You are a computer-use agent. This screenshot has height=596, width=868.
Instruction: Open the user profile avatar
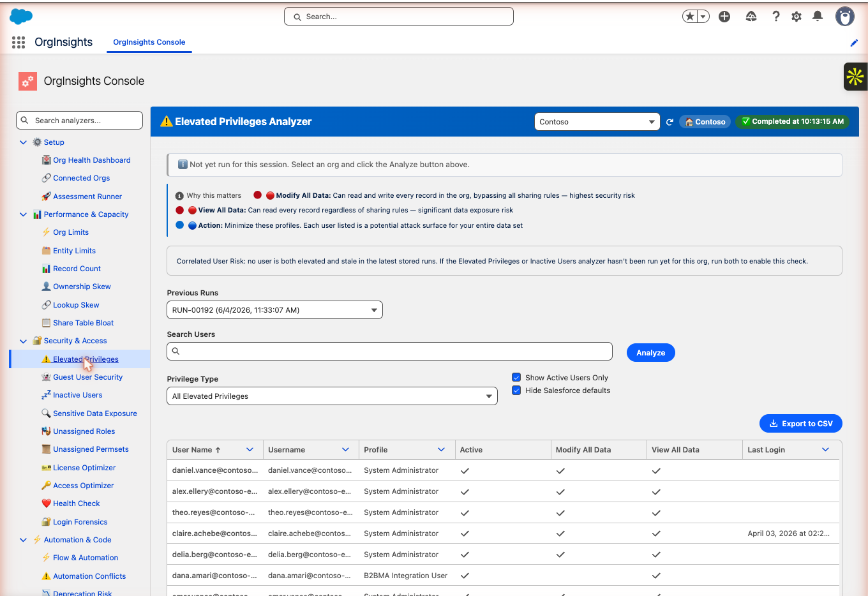tap(845, 17)
